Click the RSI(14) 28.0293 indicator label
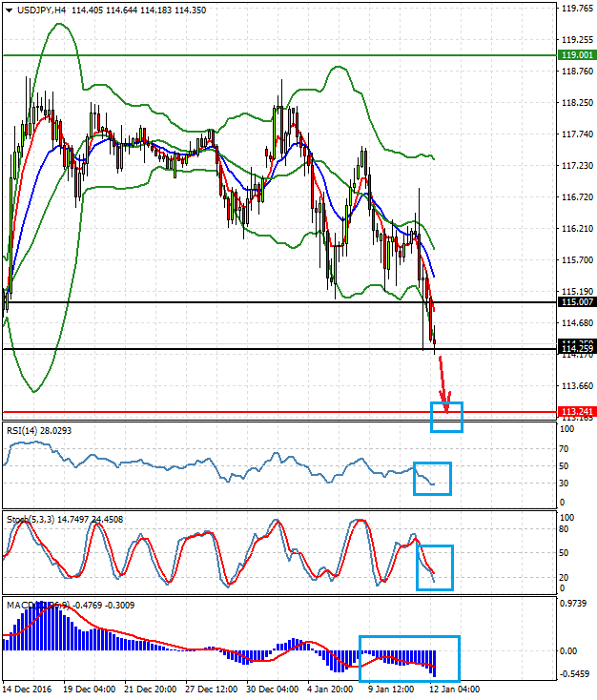The height and width of the screenshot is (700, 597). coord(39,431)
